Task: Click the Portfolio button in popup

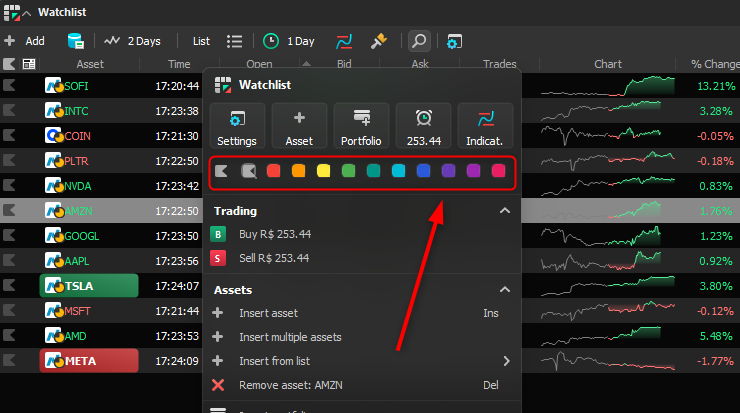Action: point(362,126)
